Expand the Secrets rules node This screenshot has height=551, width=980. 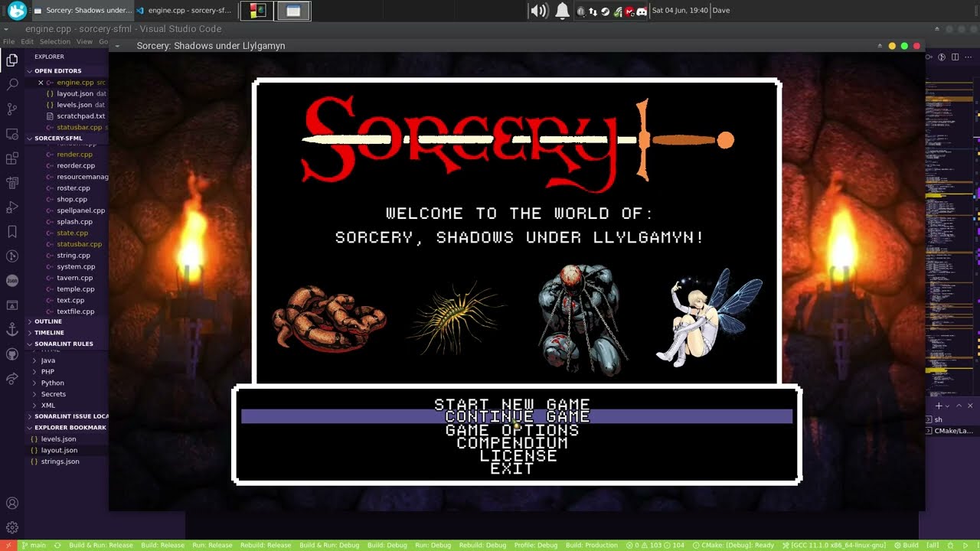pos(54,394)
